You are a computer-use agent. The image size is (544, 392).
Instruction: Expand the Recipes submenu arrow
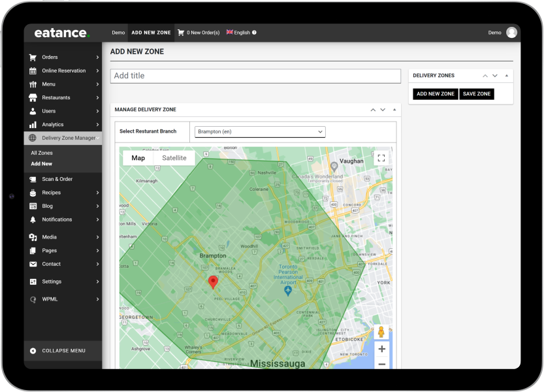coord(97,193)
